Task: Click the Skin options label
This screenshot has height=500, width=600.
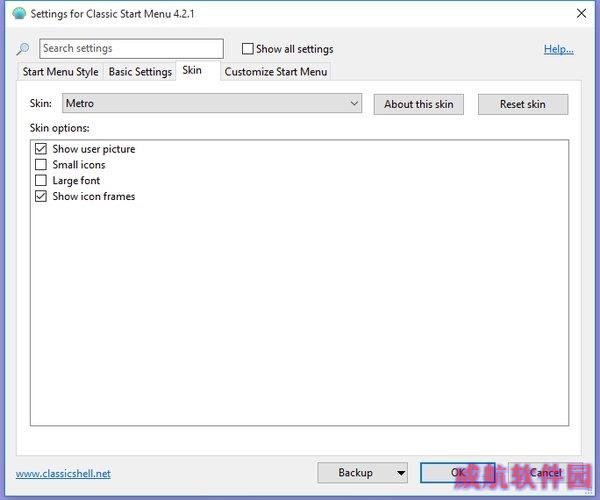Action: (x=59, y=128)
